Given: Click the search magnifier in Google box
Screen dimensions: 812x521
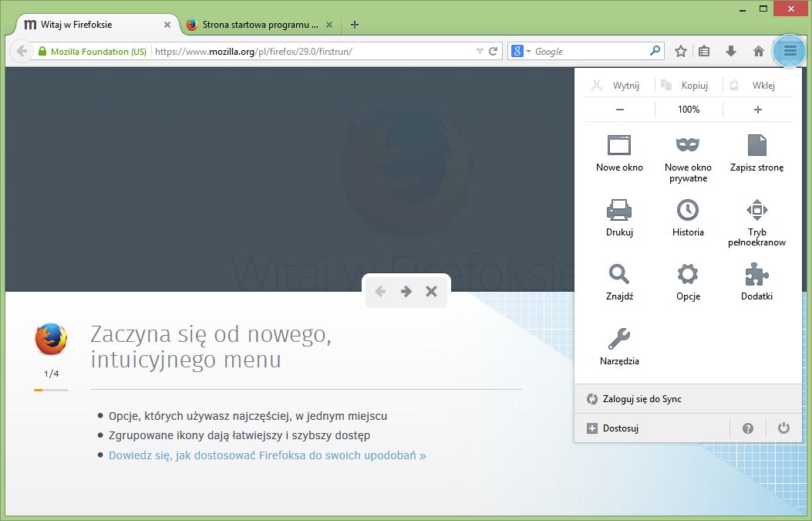Looking at the screenshot, I should point(655,51).
